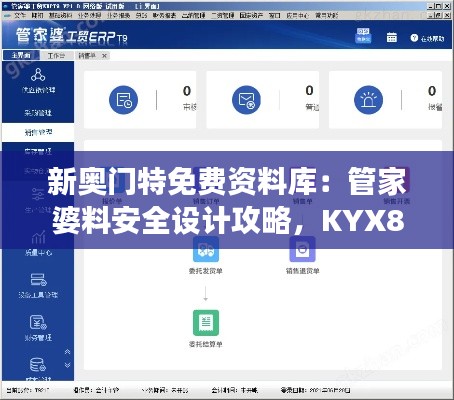The image size is (454, 400).
Task: Click the 销售退货单 label
Action: [x=302, y=271]
